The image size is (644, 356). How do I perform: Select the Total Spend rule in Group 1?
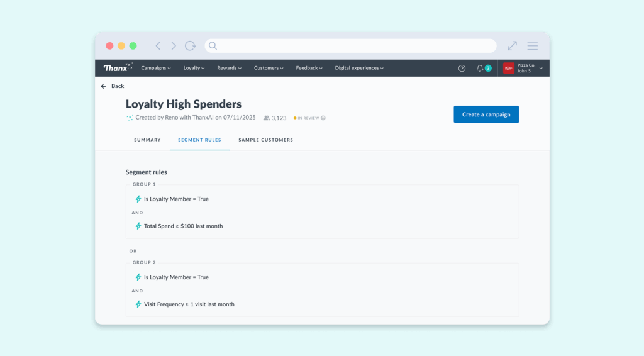click(x=183, y=226)
